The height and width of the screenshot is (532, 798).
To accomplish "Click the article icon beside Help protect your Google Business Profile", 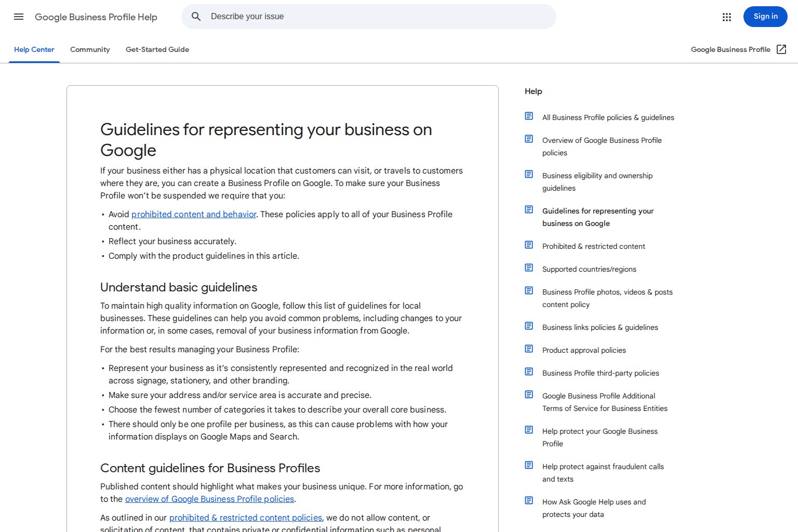I will (529, 430).
